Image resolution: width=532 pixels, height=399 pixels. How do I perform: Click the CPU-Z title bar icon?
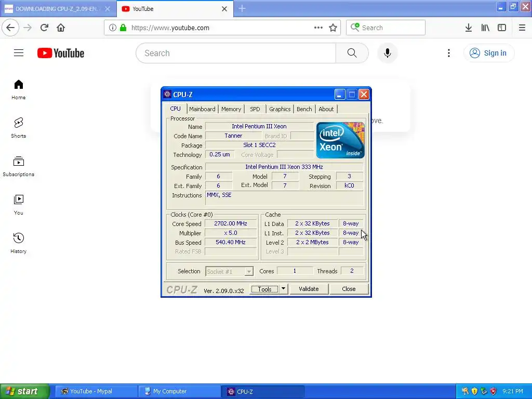(167, 94)
